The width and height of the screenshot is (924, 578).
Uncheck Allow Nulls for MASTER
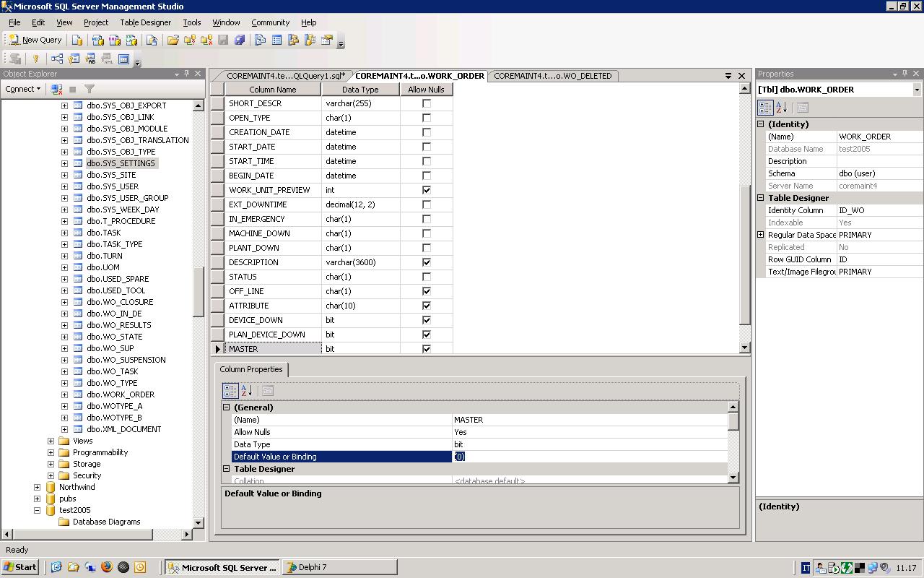[427, 349]
